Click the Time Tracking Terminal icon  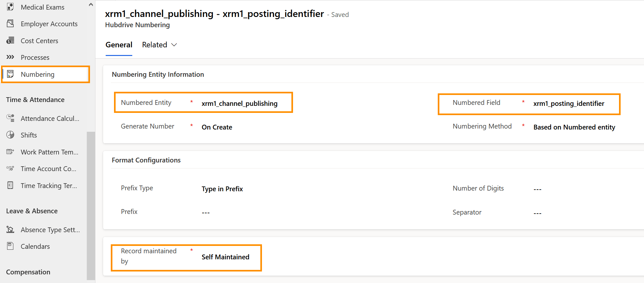(10, 185)
